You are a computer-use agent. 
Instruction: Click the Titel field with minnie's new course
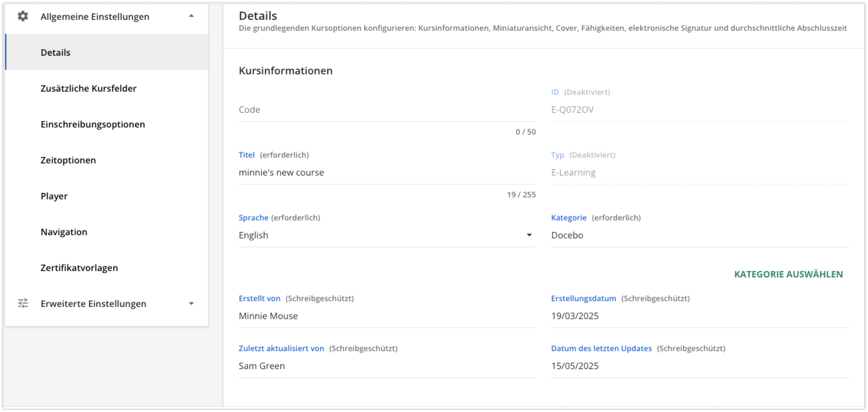point(387,173)
